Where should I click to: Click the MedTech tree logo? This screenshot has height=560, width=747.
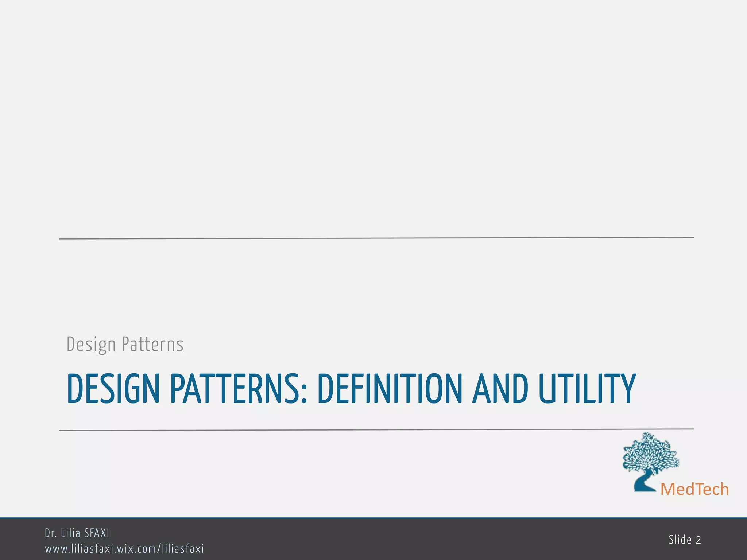650,456
